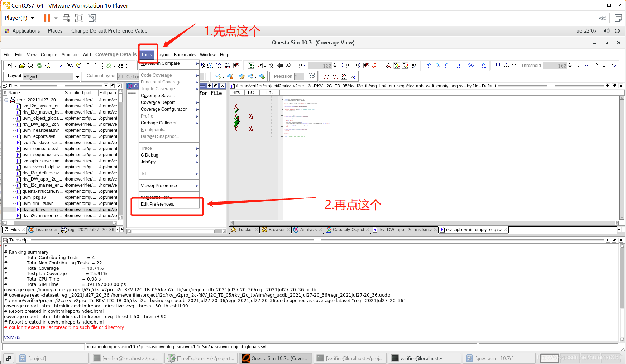Click the Copy toolbar icon
This screenshot has width=626, height=364.
[x=70, y=66]
